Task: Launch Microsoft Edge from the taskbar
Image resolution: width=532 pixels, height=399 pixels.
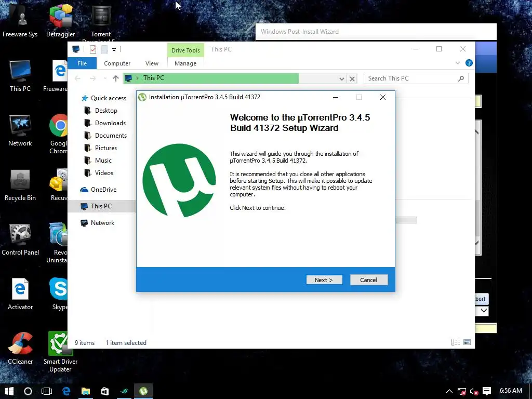Action: (66, 391)
